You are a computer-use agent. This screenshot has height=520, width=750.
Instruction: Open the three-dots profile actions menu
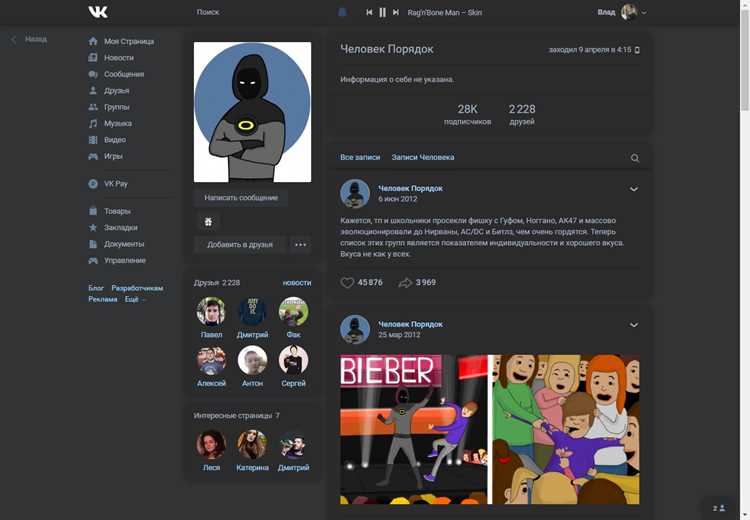click(x=300, y=244)
